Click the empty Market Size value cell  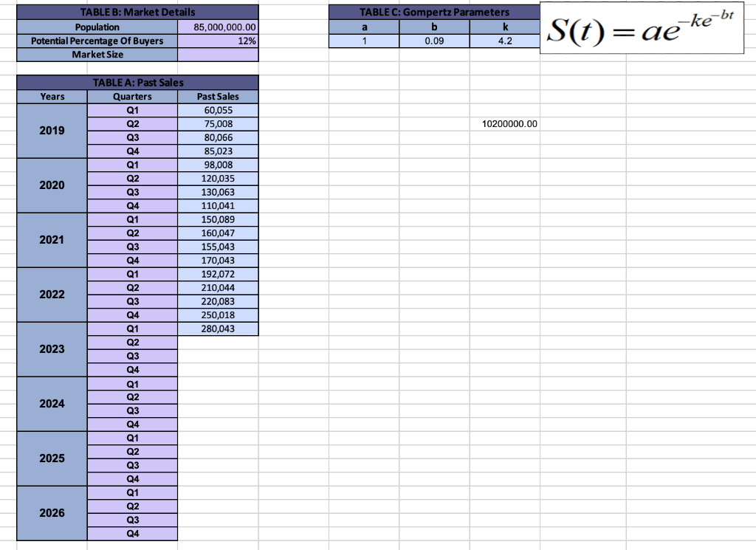217,54
